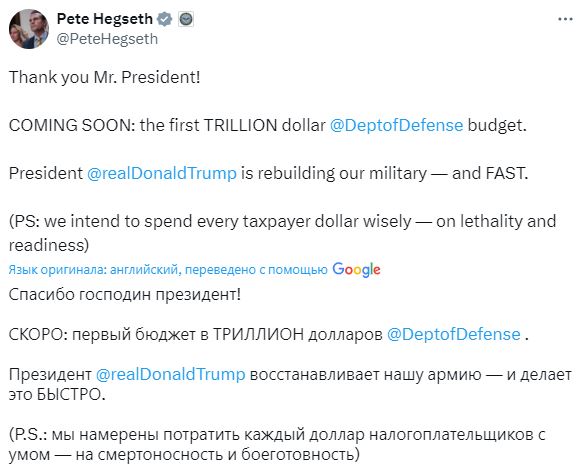Click the 'Спасибо господин президент!' translated line
Screen dimensions: 582x471
[125, 294]
